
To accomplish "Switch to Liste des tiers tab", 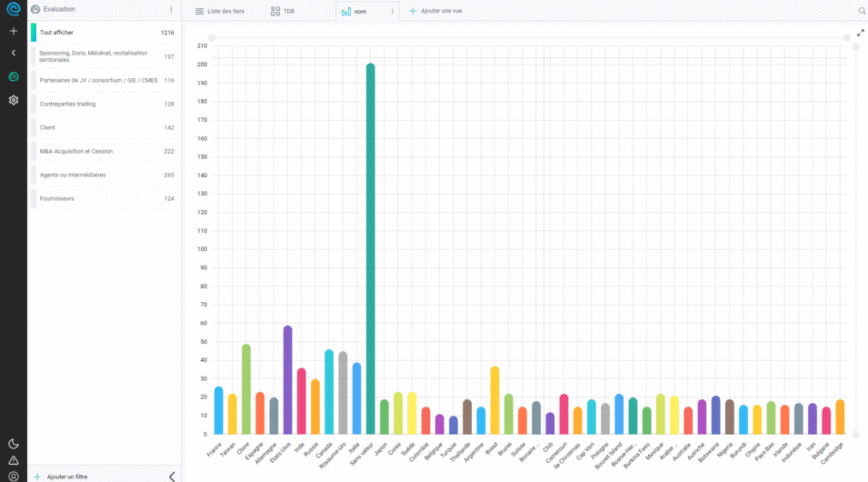I will tap(220, 11).
